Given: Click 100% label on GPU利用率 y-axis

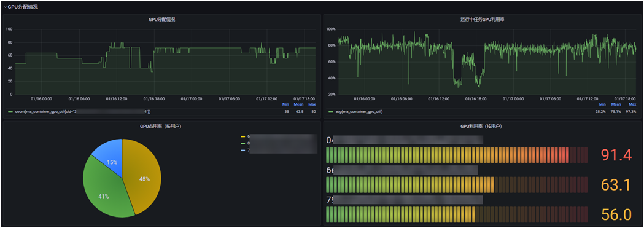Looking at the screenshot, I should pos(331,29).
